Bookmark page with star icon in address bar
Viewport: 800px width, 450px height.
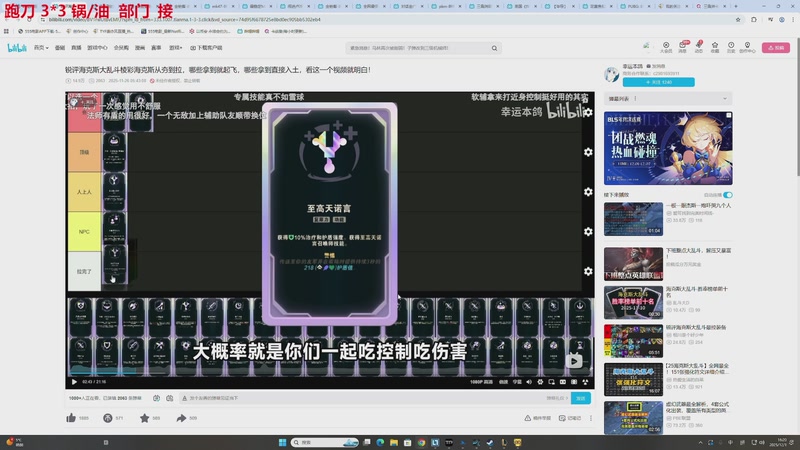point(738,19)
